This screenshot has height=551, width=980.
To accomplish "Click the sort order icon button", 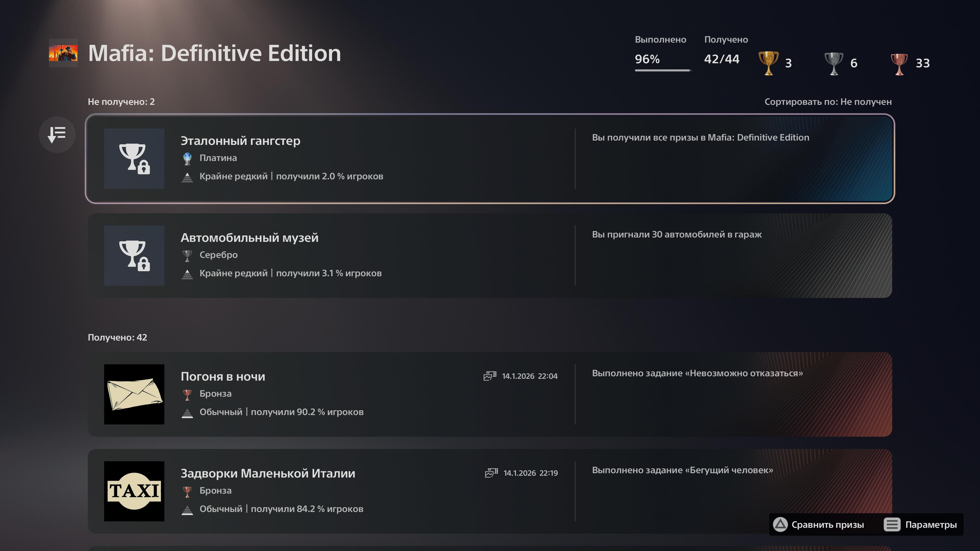I will click(57, 135).
